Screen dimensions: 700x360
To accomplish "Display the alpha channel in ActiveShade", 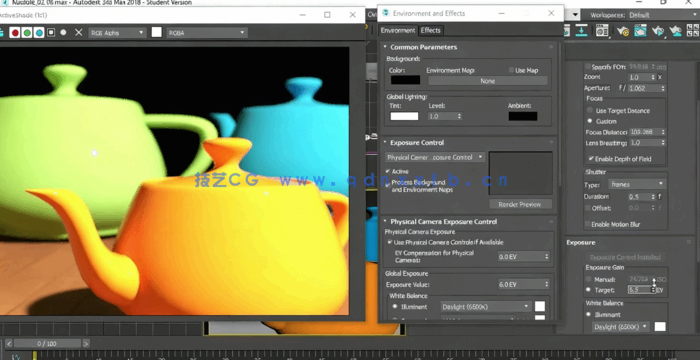I will tap(51, 33).
